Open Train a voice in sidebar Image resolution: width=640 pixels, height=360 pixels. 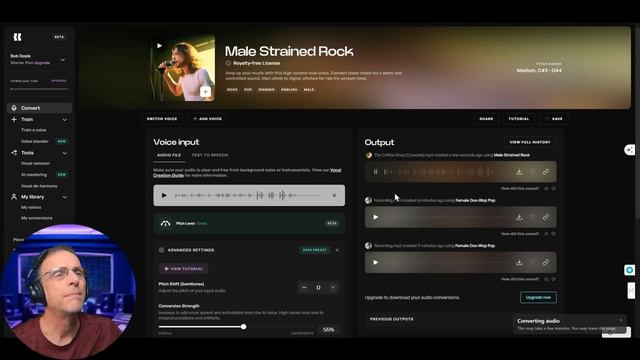coord(34,130)
